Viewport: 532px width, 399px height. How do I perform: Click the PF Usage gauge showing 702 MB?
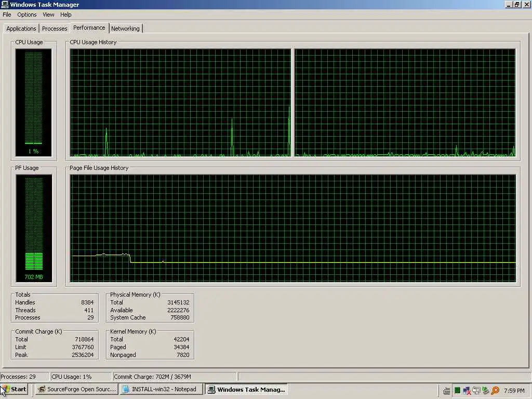click(34, 228)
